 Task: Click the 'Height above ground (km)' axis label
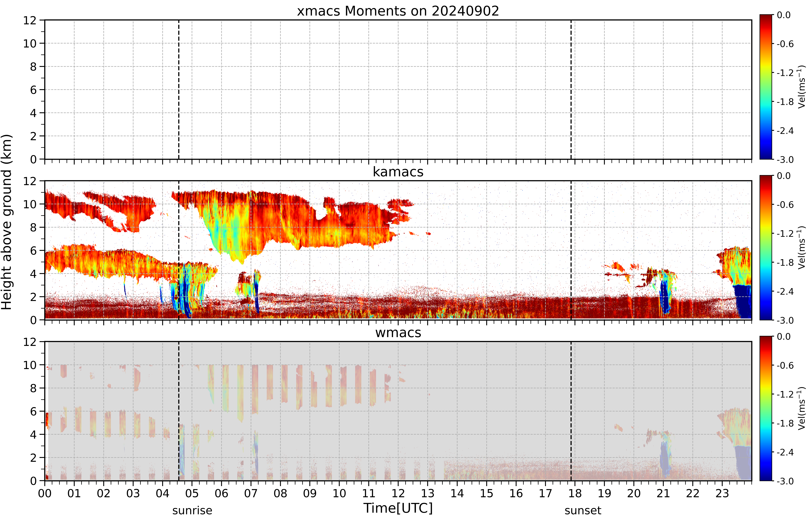point(7,222)
